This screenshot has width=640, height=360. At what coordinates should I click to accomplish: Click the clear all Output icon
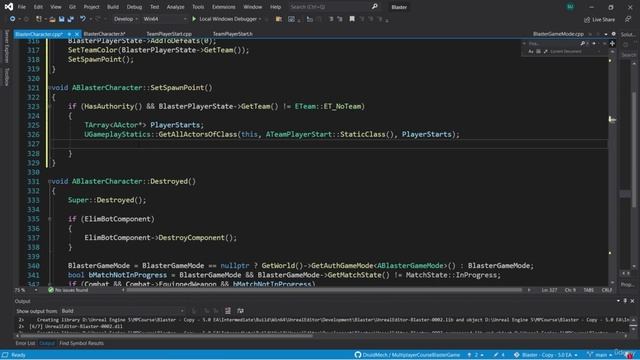228,311
